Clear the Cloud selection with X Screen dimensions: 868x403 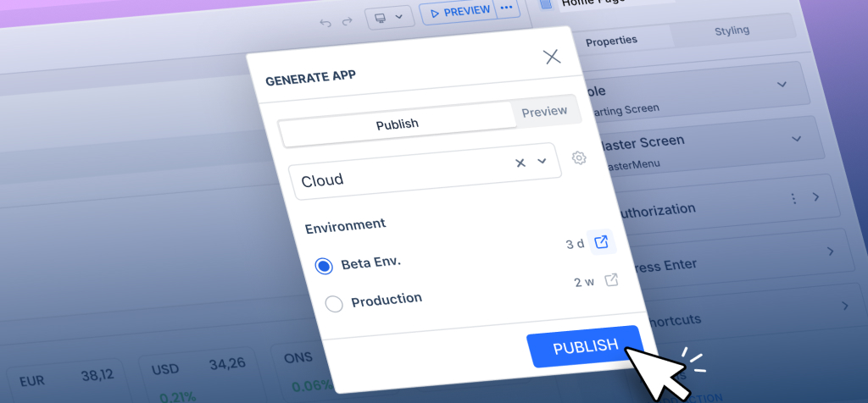[x=520, y=163]
